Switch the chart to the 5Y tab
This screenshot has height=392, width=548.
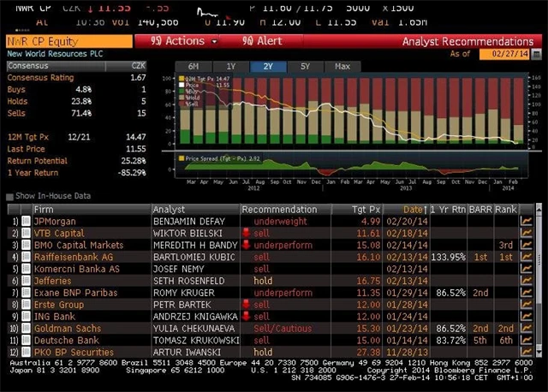point(305,66)
